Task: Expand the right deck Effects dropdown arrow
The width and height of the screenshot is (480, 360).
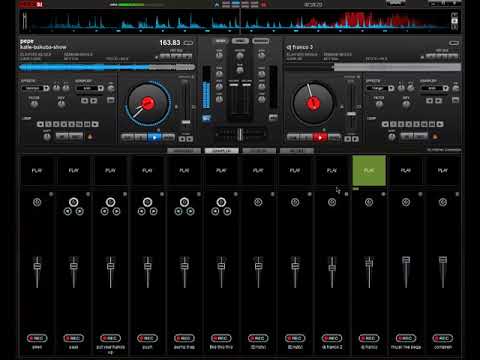Action: [x=391, y=88]
